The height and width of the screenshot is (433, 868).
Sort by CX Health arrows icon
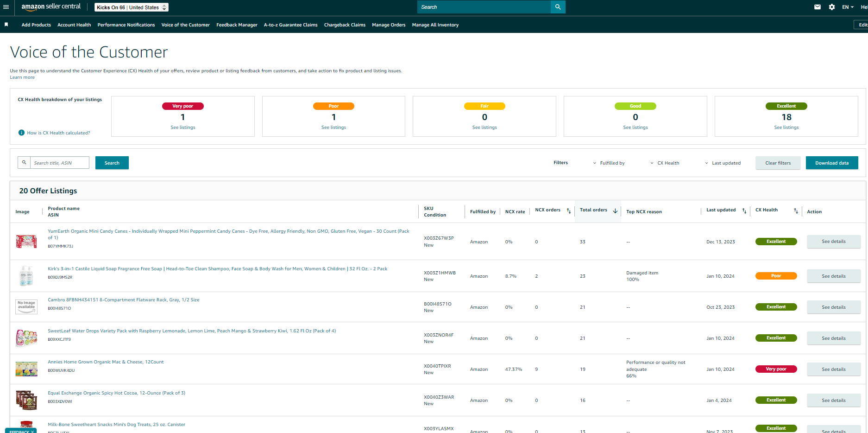tap(796, 211)
